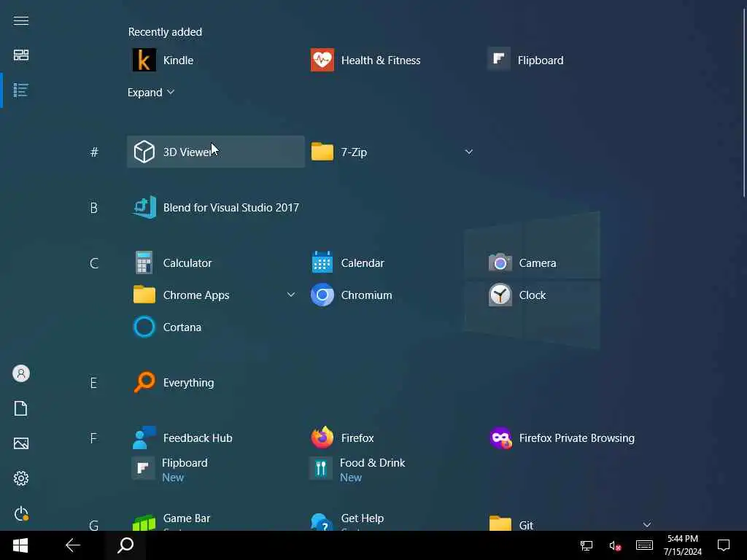Open the 7-Zip folder icon
Image resolution: width=747 pixels, height=560 pixels.
[322, 152]
